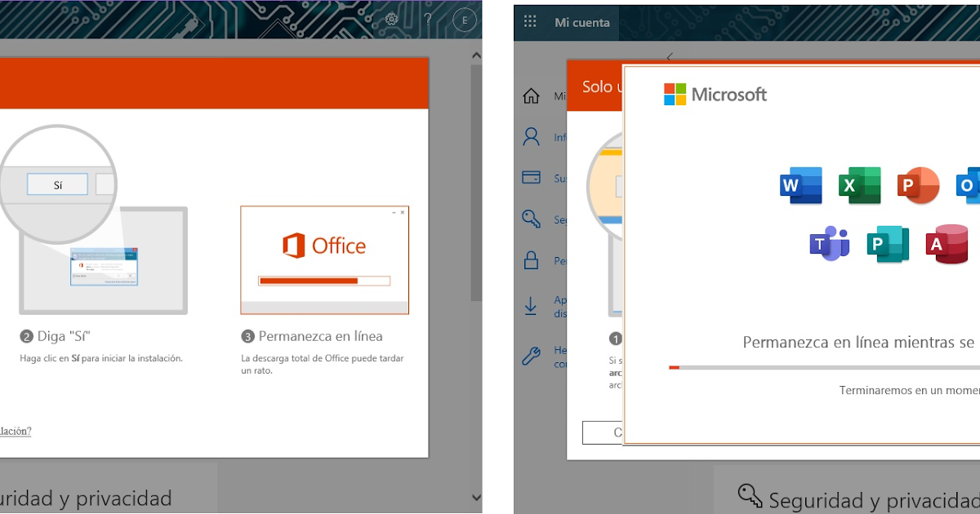Click the Access app icon
This screenshot has height=514, width=980.
pyautogui.click(x=947, y=245)
